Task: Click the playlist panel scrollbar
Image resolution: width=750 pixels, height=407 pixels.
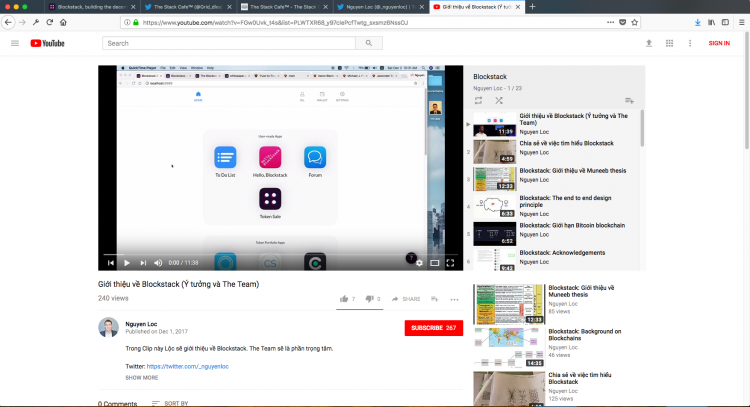Action: (x=642, y=128)
